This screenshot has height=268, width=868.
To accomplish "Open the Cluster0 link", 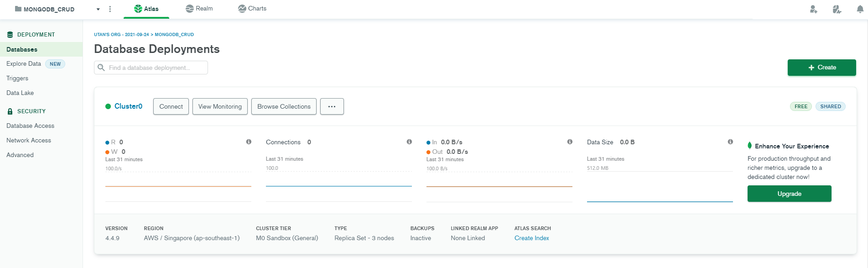I will pos(128,106).
